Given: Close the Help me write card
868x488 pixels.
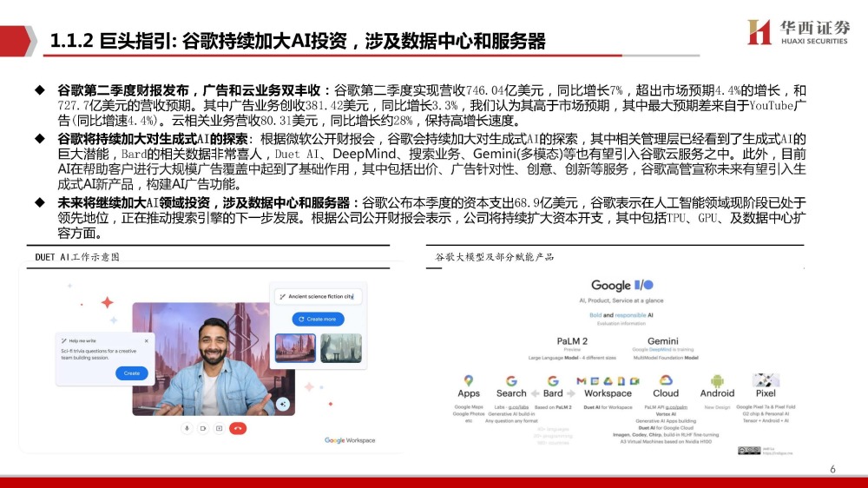Looking at the screenshot, I should coord(146,340).
